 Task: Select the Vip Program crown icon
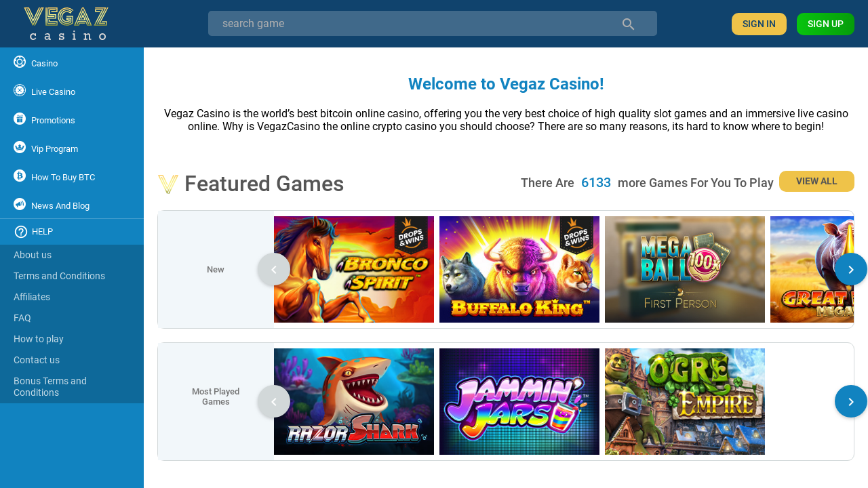20,147
